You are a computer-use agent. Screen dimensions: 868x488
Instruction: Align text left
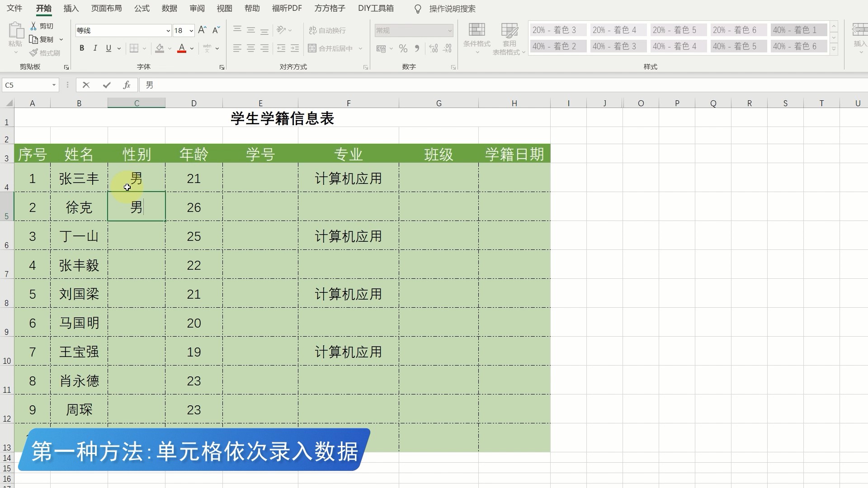click(x=237, y=48)
